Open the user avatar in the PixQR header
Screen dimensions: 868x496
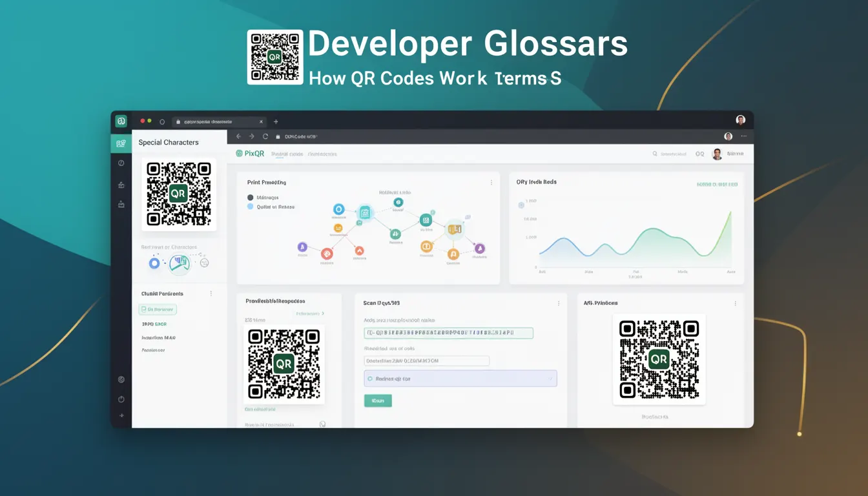coord(717,154)
